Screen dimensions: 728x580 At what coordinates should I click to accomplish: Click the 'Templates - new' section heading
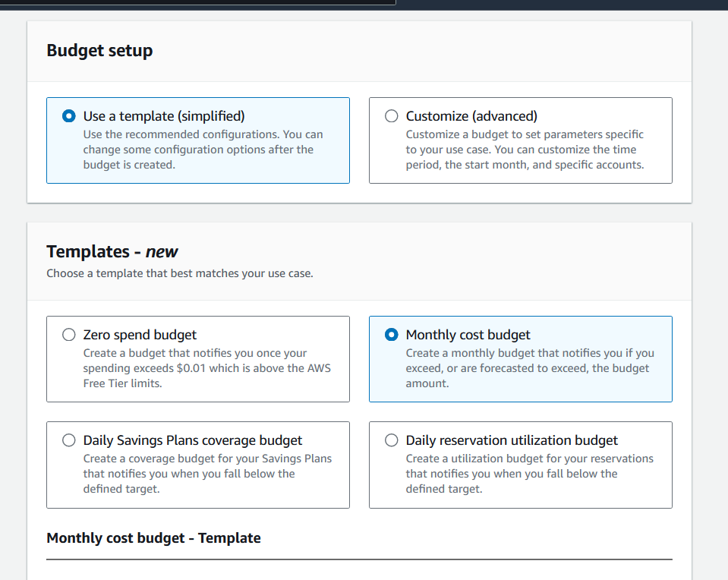point(112,252)
